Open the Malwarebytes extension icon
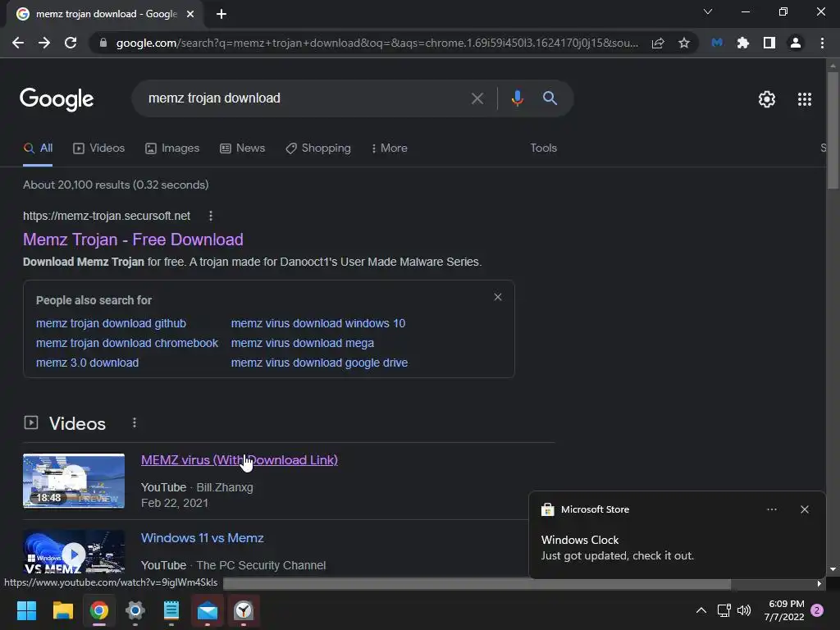 717,43
